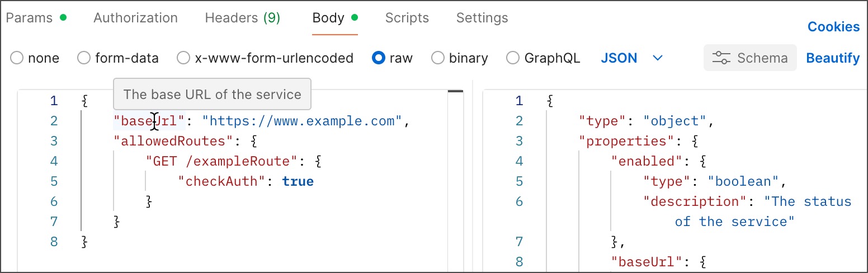Open the Params tab
The width and height of the screenshot is (868, 273).
click(x=36, y=18)
